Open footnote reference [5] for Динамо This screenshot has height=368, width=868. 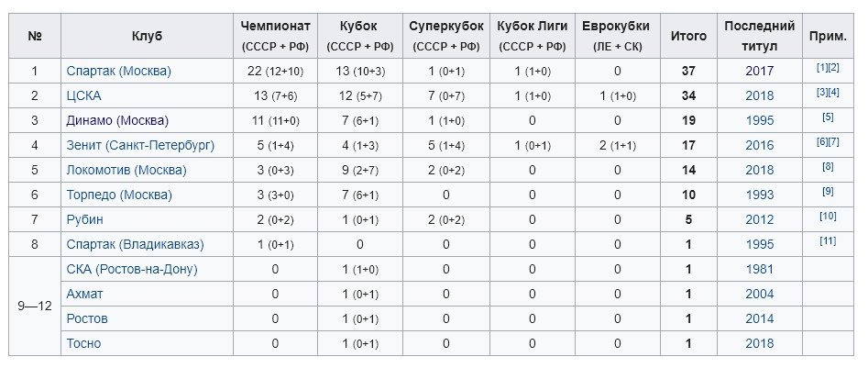click(x=828, y=117)
